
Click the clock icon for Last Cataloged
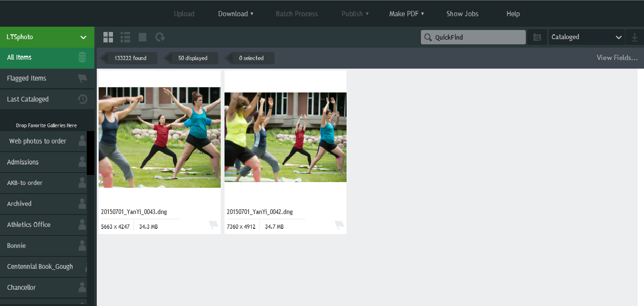pos(82,99)
